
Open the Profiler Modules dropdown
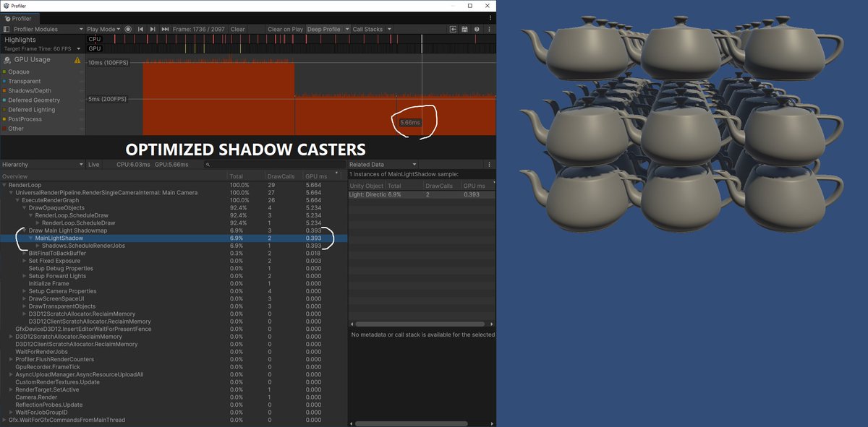point(43,29)
